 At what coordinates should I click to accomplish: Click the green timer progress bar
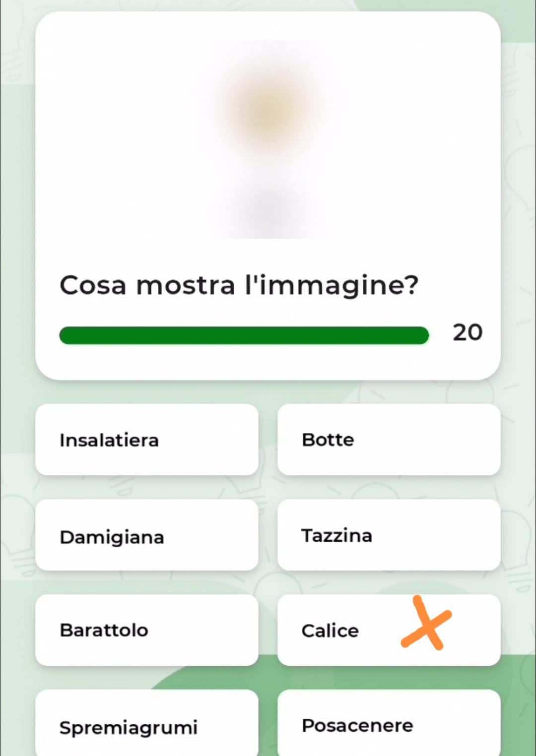[x=244, y=335]
